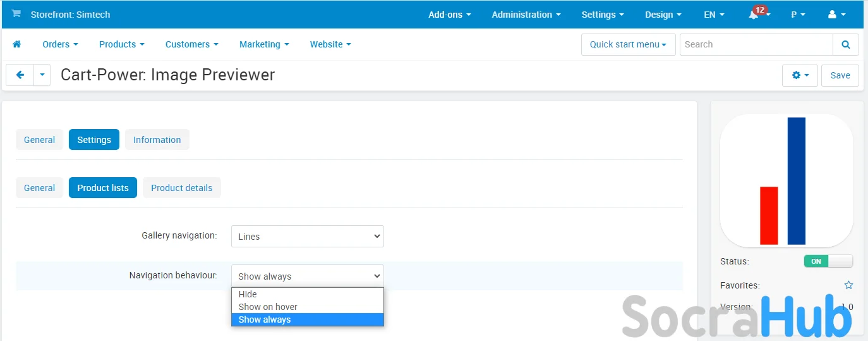Open the gear settings dropdown
The height and width of the screenshot is (341, 868).
click(800, 75)
